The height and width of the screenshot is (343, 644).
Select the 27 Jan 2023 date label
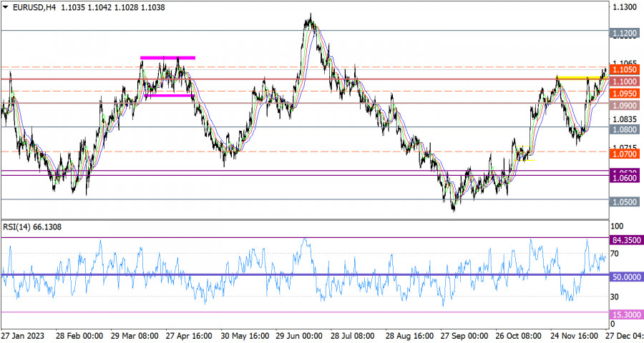click(24, 336)
